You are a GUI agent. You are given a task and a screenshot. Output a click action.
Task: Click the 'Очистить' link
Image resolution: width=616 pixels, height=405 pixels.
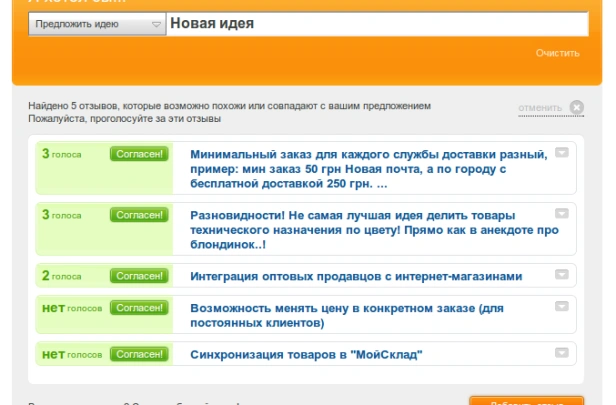(557, 53)
